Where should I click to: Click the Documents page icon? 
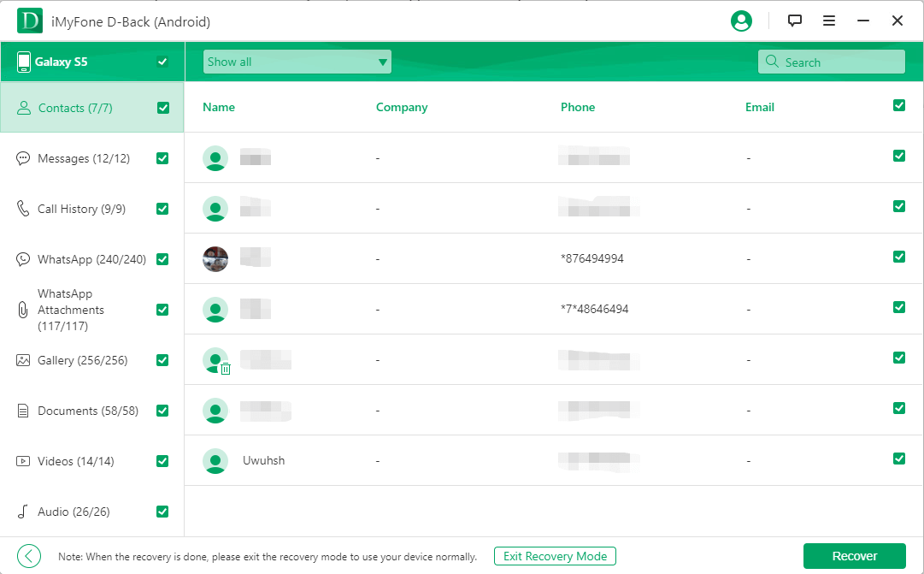click(22, 411)
